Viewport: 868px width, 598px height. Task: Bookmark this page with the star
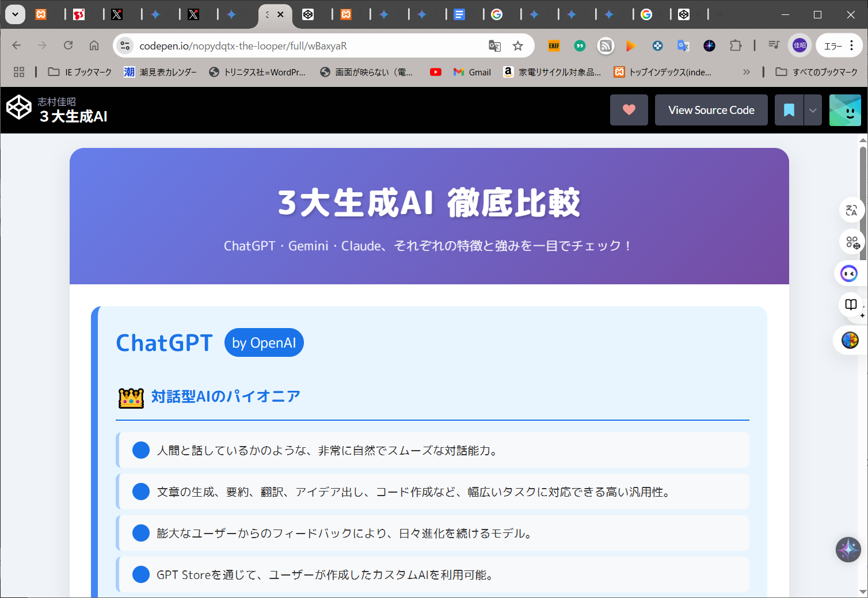518,46
